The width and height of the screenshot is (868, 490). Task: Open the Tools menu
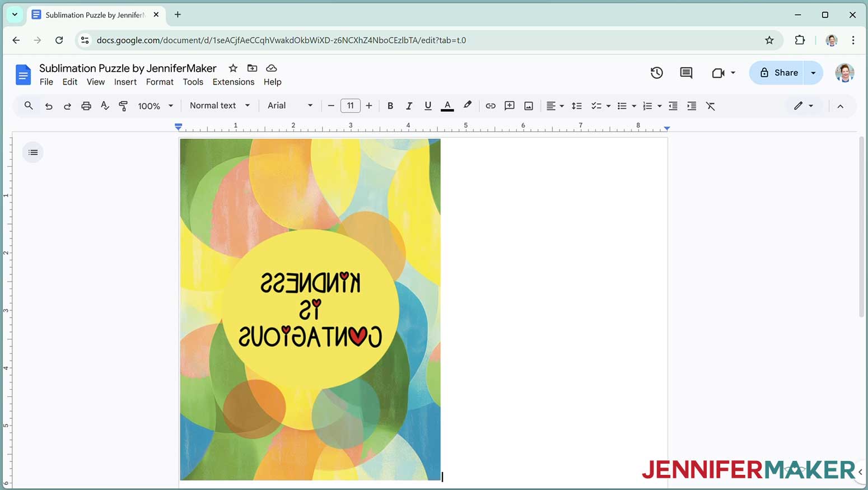193,82
